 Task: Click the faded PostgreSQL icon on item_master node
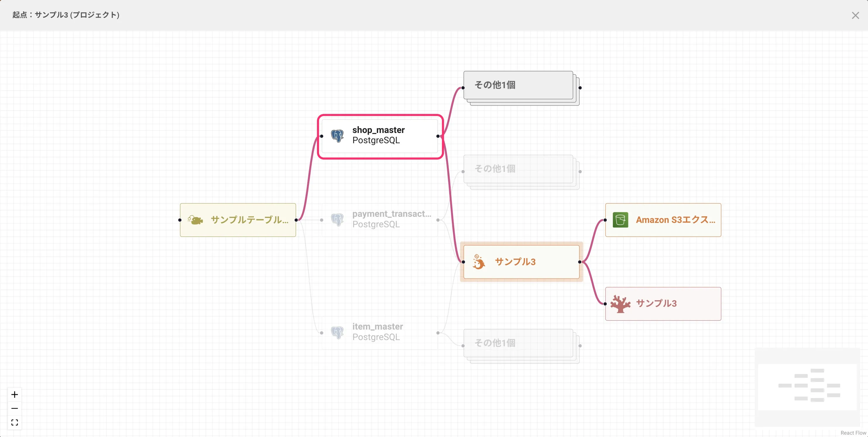click(337, 333)
